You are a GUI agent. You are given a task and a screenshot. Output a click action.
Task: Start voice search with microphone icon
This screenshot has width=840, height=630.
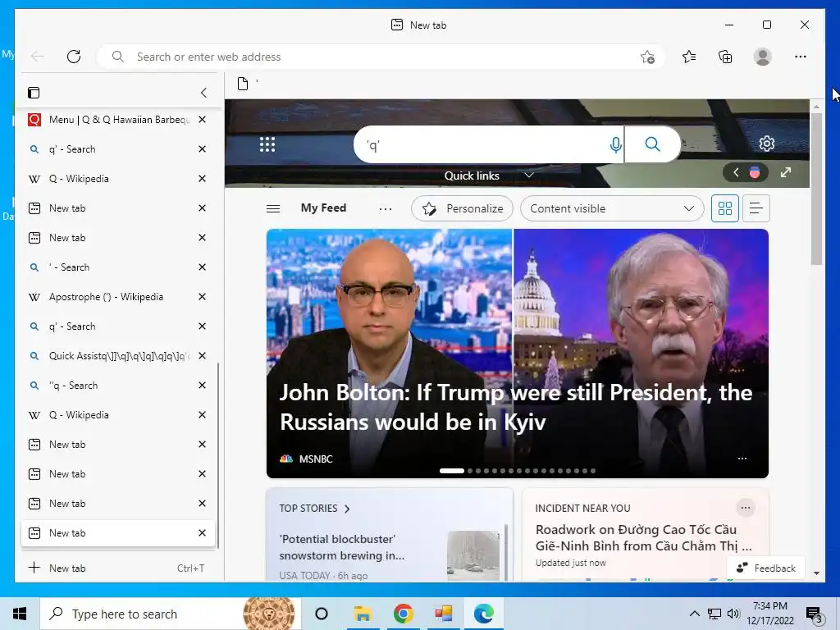pyautogui.click(x=615, y=144)
